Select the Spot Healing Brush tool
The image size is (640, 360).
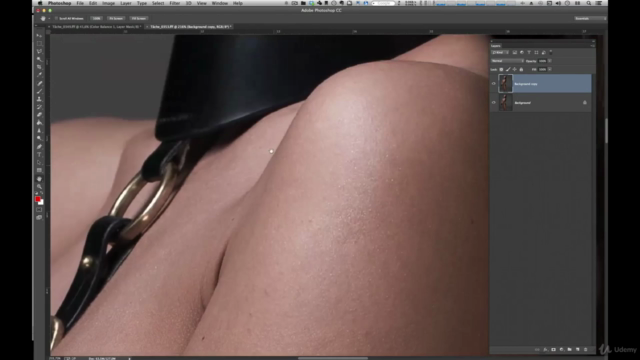click(x=39, y=83)
